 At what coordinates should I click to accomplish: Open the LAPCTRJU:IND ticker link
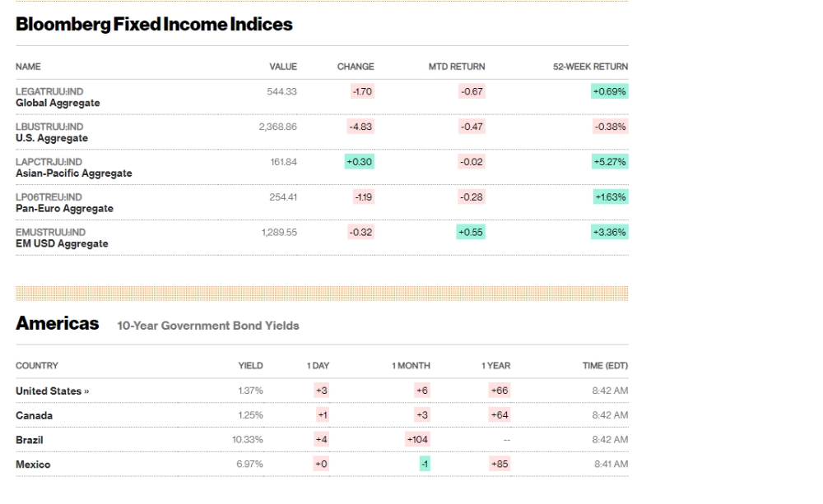(x=49, y=162)
